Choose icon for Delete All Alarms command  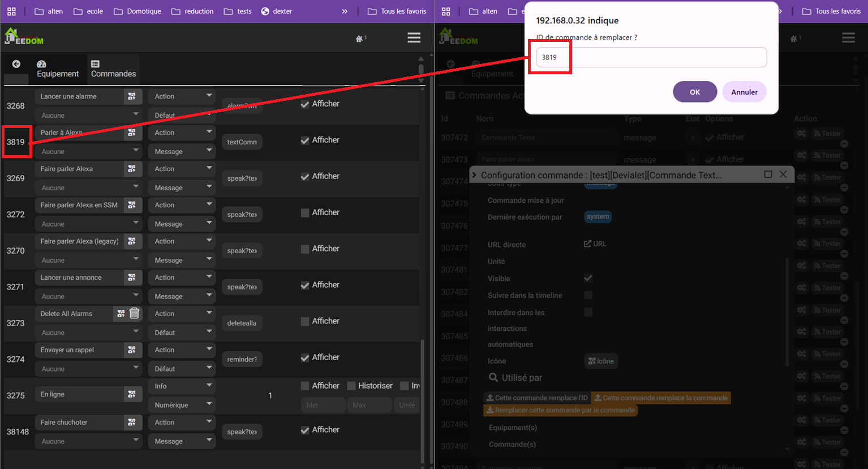click(x=121, y=313)
